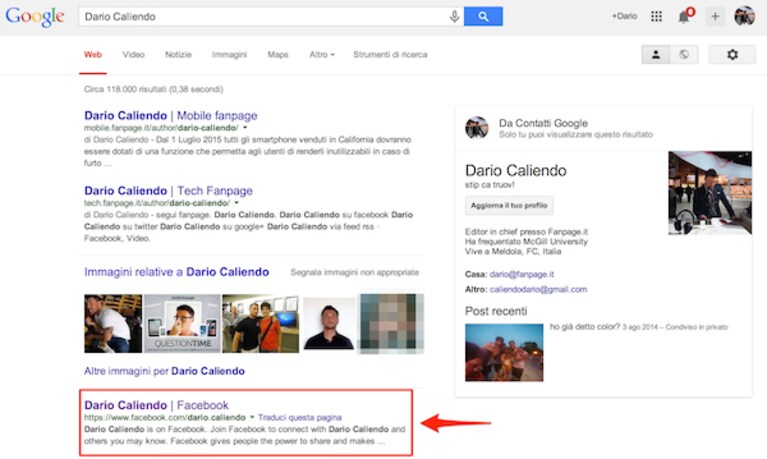Click 'Post recenti' heading
This screenshot has height=459, width=767.
496,311
